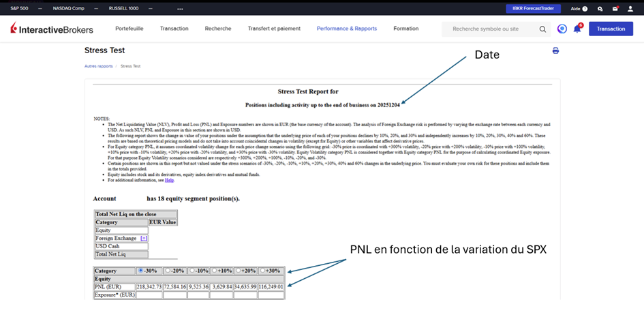Click the S&P 500 ticker
The width and height of the screenshot is (644, 332).
click(19, 9)
